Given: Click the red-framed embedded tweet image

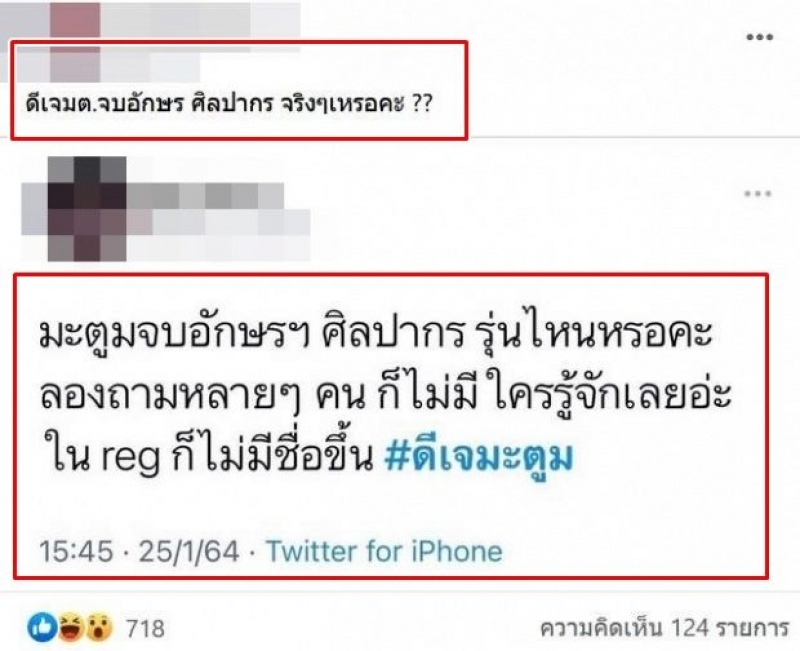Looking at the screenshot, I should pos(391,426).
